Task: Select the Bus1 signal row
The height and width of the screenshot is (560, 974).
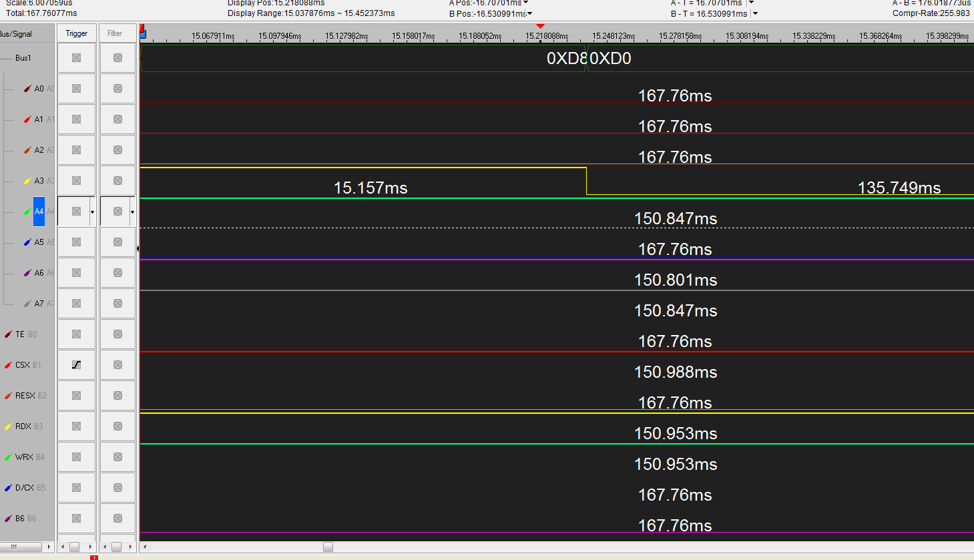Action: [23, 58]
